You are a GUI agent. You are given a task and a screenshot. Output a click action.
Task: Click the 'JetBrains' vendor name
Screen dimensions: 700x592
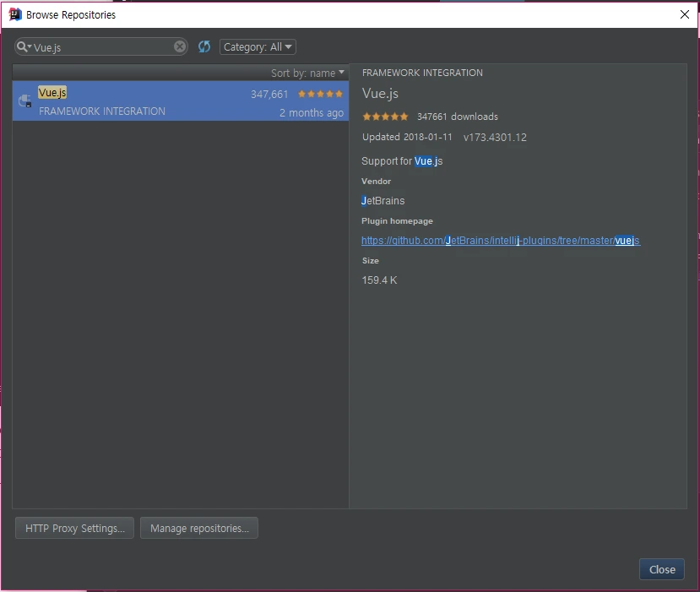pos(383,201)
